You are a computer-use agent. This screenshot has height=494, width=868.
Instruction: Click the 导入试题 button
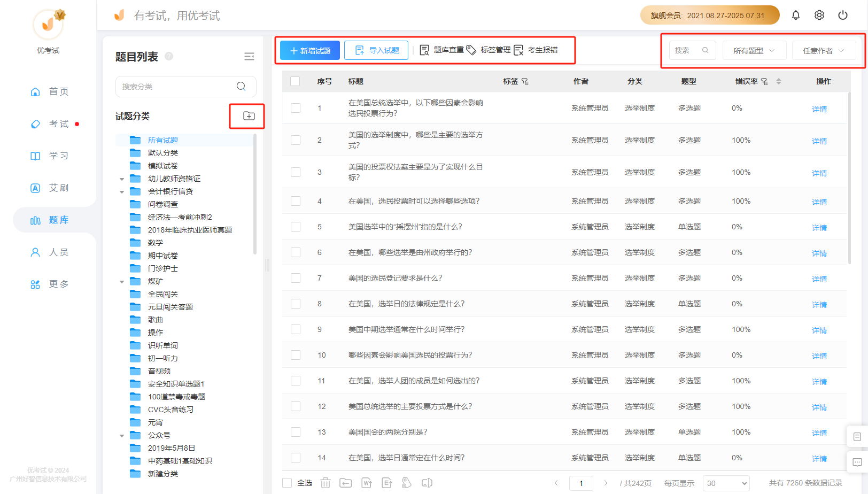pyautogui.click(x=376, y=50)
